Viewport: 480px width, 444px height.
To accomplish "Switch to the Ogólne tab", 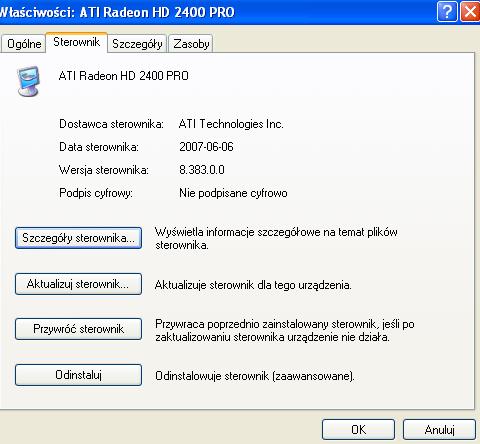I will 23,44.
